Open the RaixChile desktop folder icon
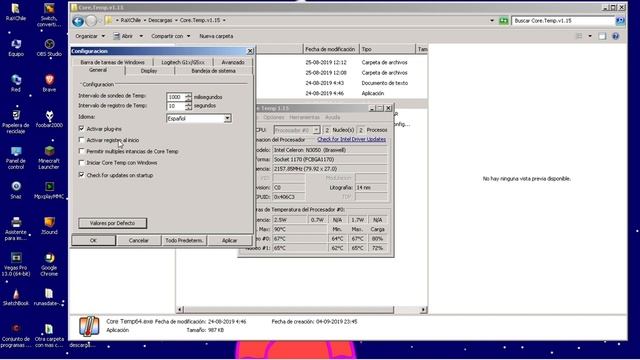 (x=16, y=12)
